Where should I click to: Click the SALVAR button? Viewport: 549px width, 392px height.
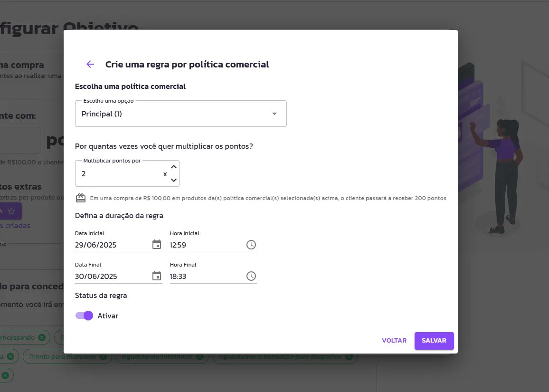pyautogui.click(x=434, y=341)
